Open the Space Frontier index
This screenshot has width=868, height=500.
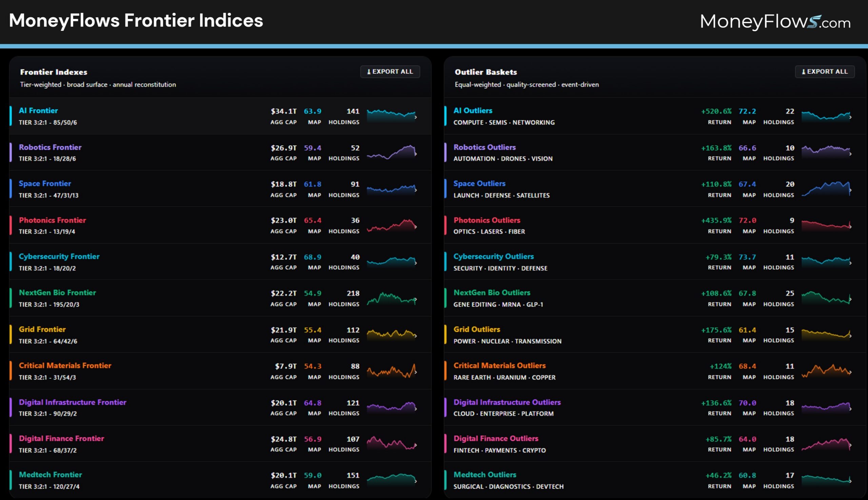(220, 189)
